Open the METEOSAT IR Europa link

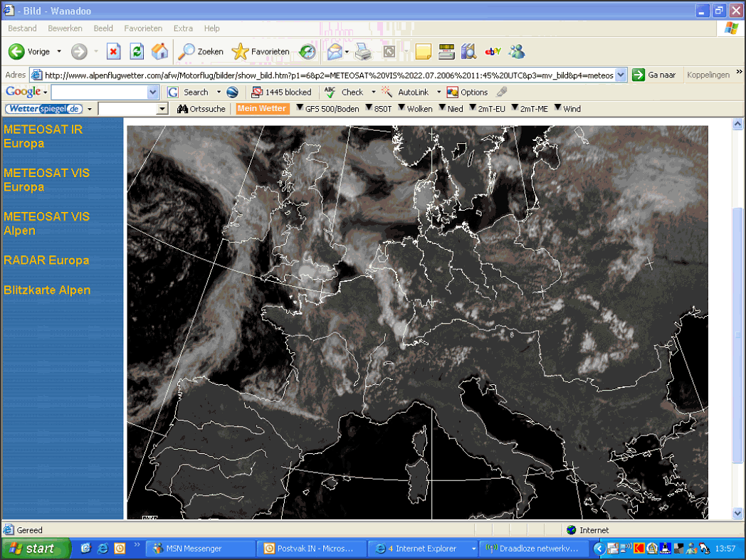[x=43, y=136]
